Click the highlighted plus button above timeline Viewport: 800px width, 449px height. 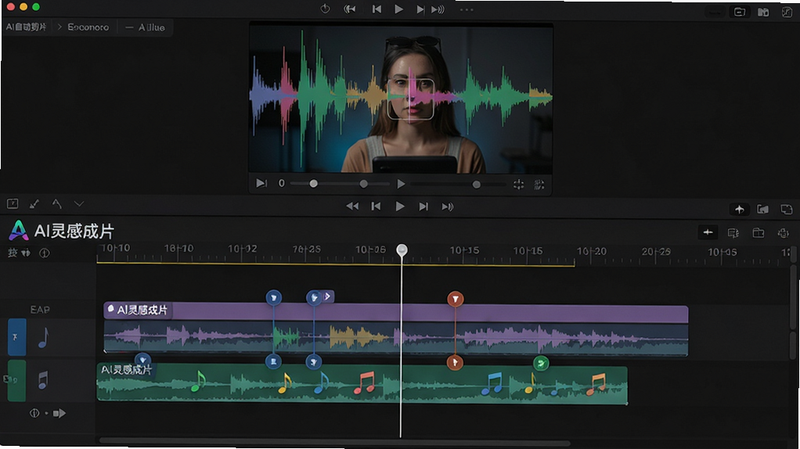tap(708, 233)
